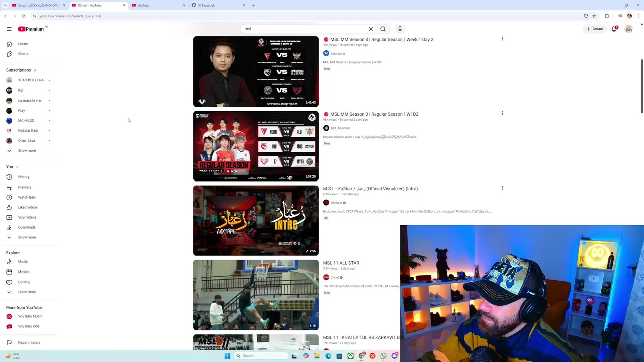Open the Redstar Radi subscription
The width and height of the screenshot is (644, 362).
tap(29, 131)
